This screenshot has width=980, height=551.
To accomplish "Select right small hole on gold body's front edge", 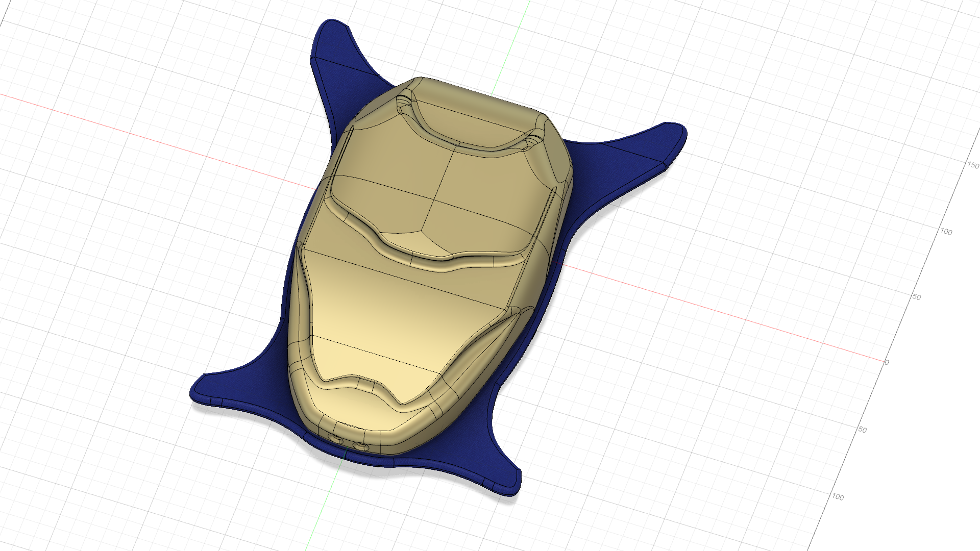I will [x=361, y=447].
